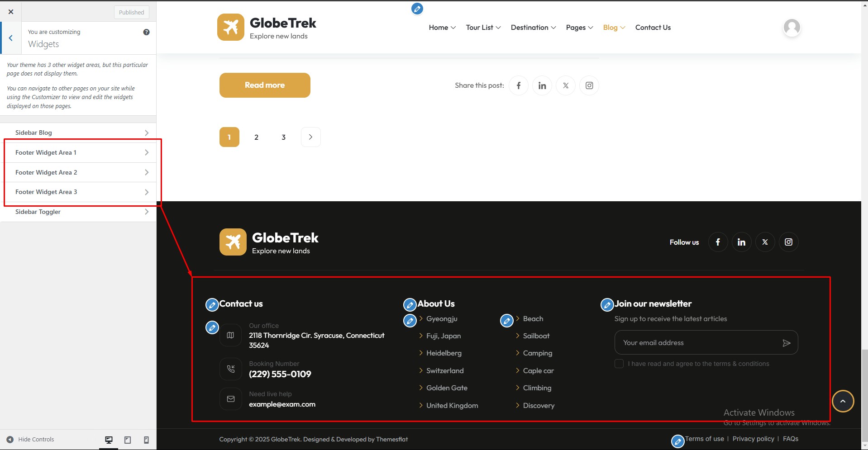Click the Read more button
The image size is (868, 450).
pyautogui.click(x=265, y=85)
